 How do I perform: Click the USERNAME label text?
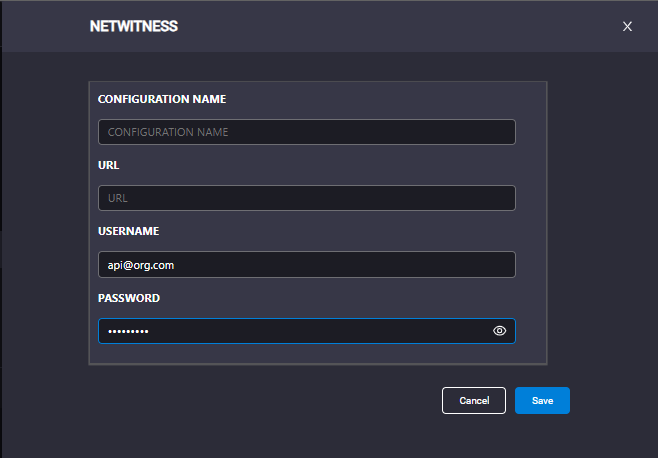tap(128, 231)
